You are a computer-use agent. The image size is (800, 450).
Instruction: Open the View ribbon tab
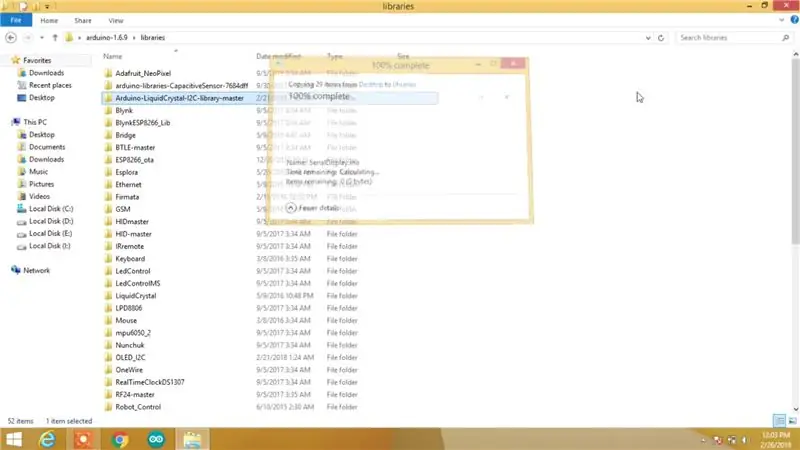pos(116,20)
